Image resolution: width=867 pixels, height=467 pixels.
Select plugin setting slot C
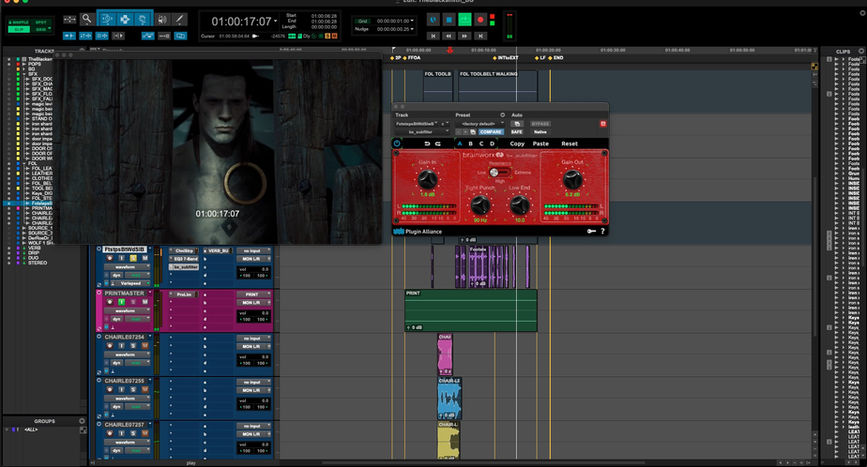tap(481, 144)
